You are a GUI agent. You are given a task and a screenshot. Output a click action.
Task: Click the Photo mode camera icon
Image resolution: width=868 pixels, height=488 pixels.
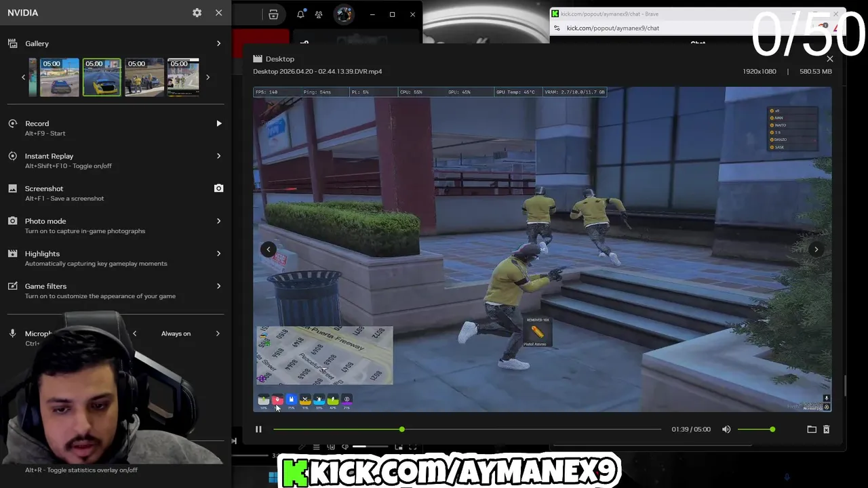click(12, 221)
